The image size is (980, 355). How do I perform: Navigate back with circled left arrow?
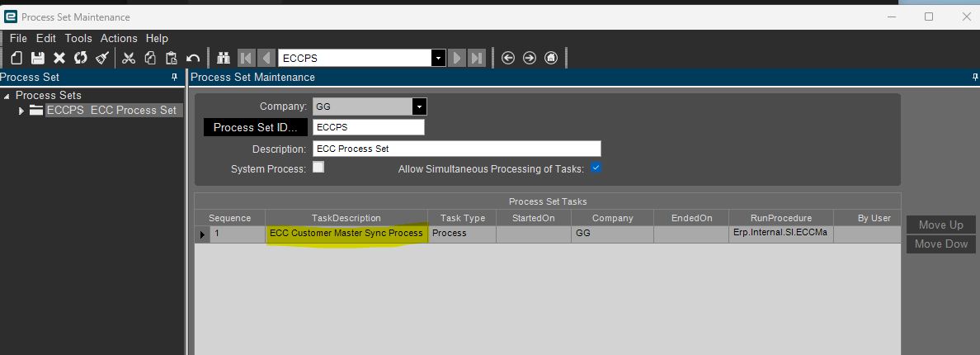pyautogui.click(x=508, y=58)
